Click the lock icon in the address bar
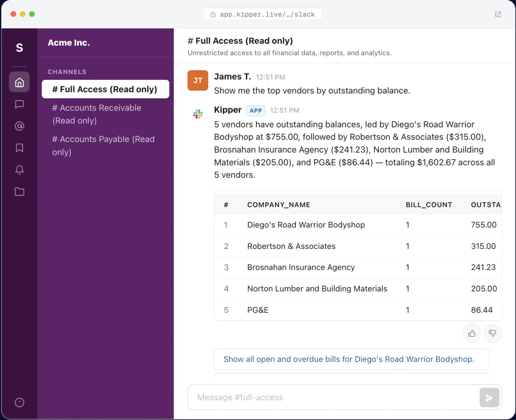Image resolution: width=516 pixels, height=420 pixels. click(213, 14)
